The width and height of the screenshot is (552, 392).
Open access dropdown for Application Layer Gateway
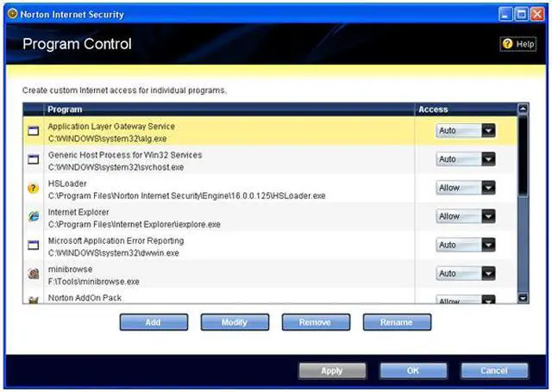(488, 131)
